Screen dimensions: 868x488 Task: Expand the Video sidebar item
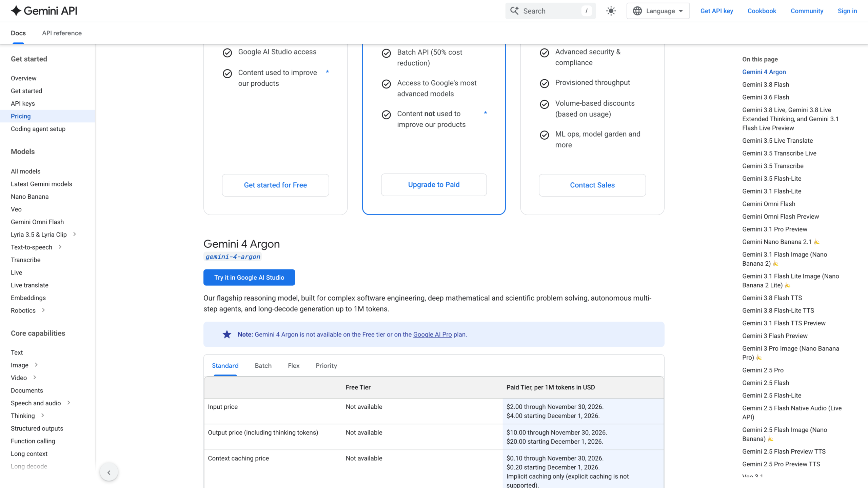click(x=35, y=377)
